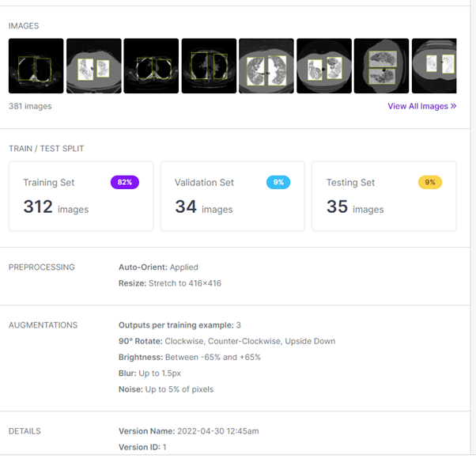Click the fifth lung image thumbnail
Screen dimensions: 476x466
pos(266,66)
